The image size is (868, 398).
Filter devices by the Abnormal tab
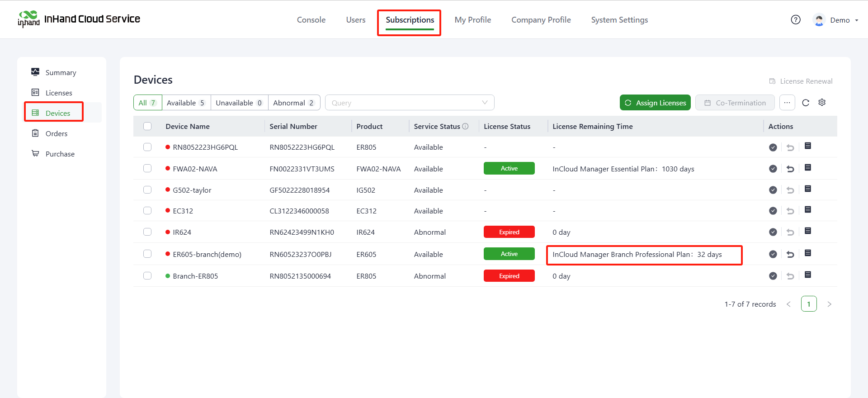point(294,103)
